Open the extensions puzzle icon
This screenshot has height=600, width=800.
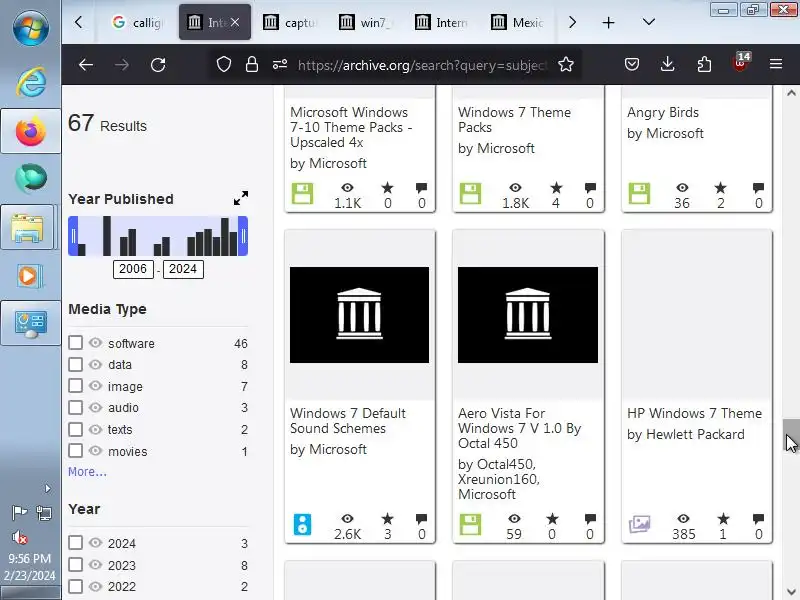pyautogui.click(x=704, y=64)
